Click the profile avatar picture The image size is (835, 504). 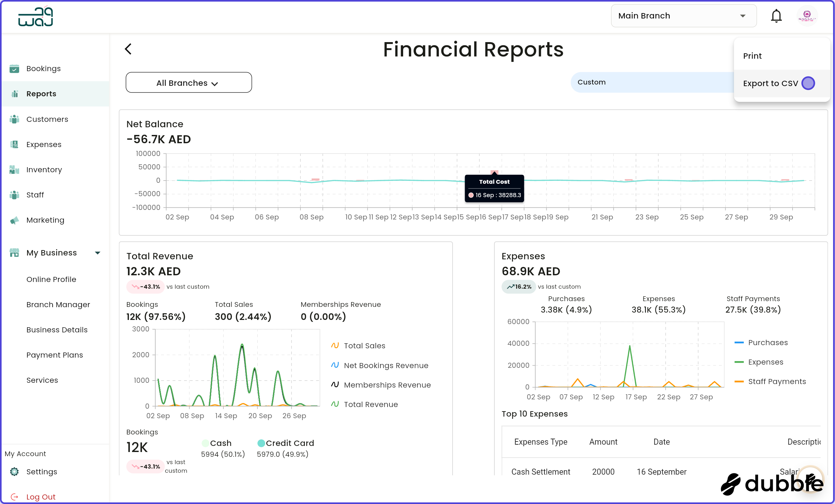[x=808, y=16]
